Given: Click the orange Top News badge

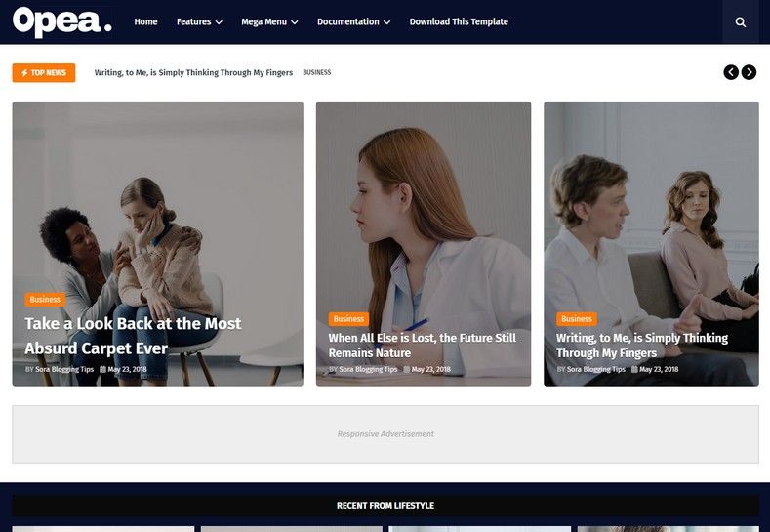Looking at the screenshot, I should [44, 73].
